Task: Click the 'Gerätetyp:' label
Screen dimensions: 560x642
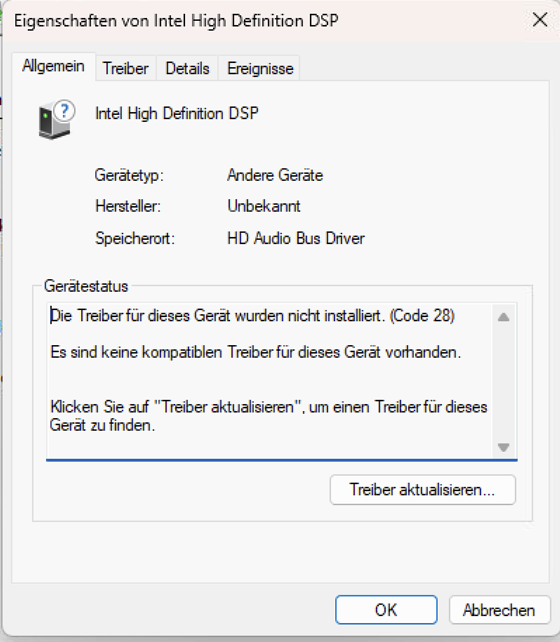Action: click(129, 175)
